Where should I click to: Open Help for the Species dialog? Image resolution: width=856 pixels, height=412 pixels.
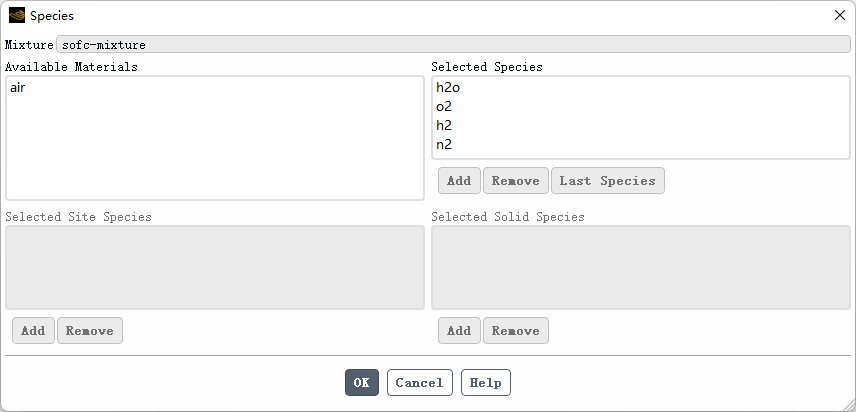(x=486, y=383)
